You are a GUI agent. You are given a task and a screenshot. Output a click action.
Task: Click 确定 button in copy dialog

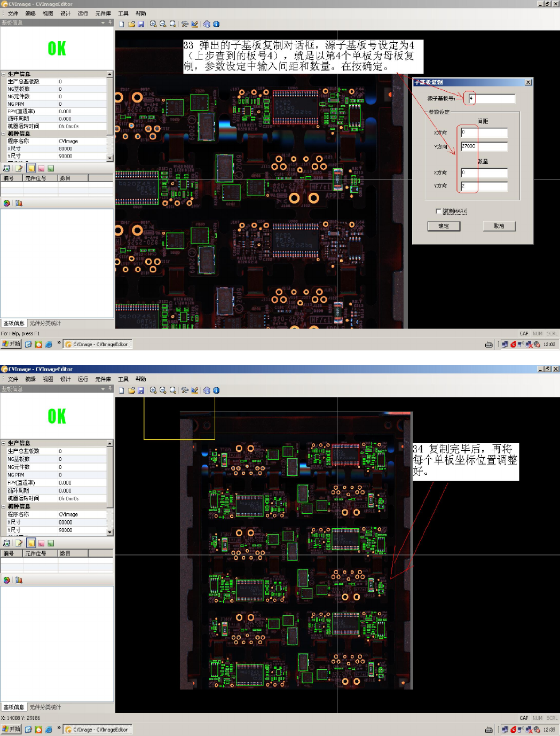pyautogui.click(x=444, y=226)
